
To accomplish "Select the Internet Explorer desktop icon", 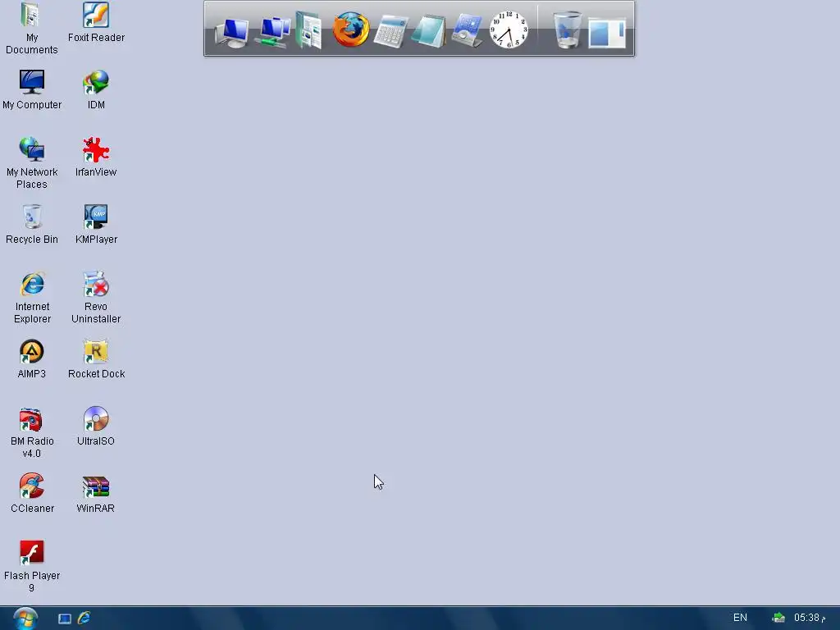I will (32, 297).
